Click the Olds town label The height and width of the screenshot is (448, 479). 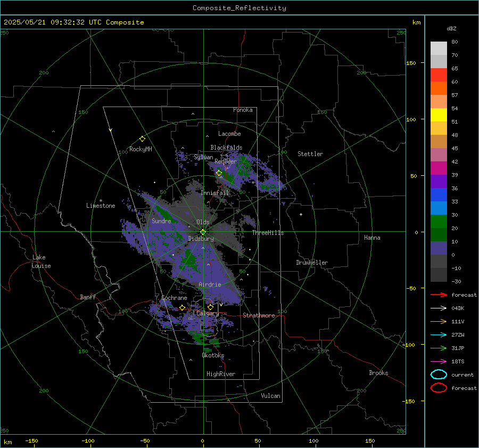click(203, 222)
